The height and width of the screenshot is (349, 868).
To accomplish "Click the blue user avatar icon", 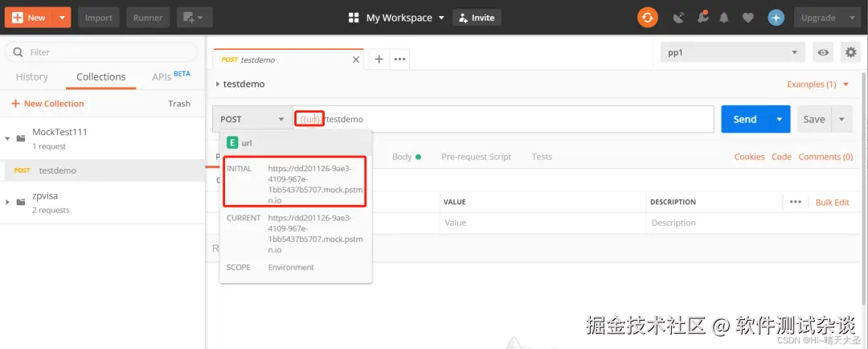I will pos(776,18).
